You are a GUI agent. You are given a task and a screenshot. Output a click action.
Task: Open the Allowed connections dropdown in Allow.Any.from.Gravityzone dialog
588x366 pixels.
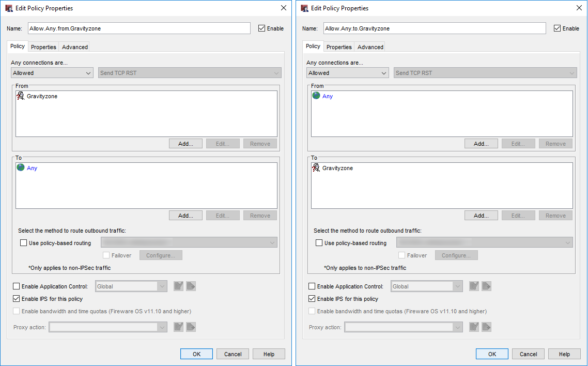pos(52,73)
